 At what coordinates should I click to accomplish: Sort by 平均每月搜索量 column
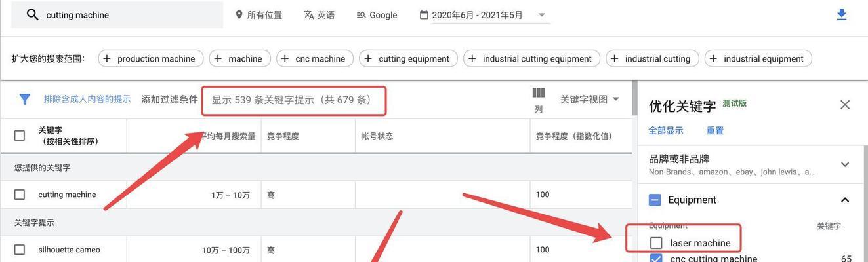click(x=228, y=136)
